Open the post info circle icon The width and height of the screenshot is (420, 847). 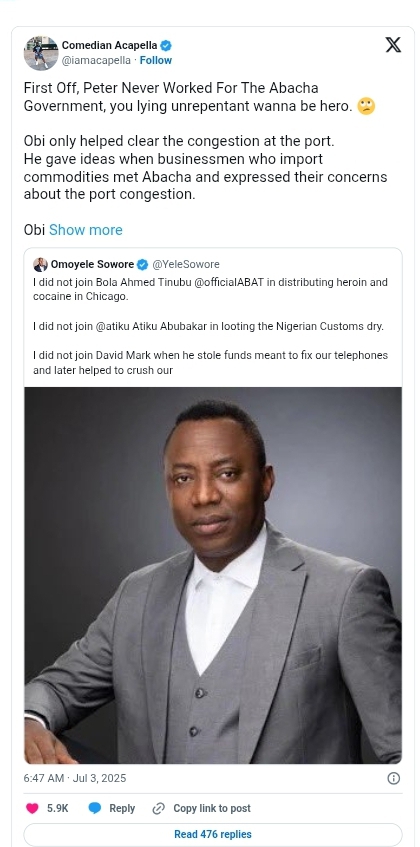click(394, 778)
